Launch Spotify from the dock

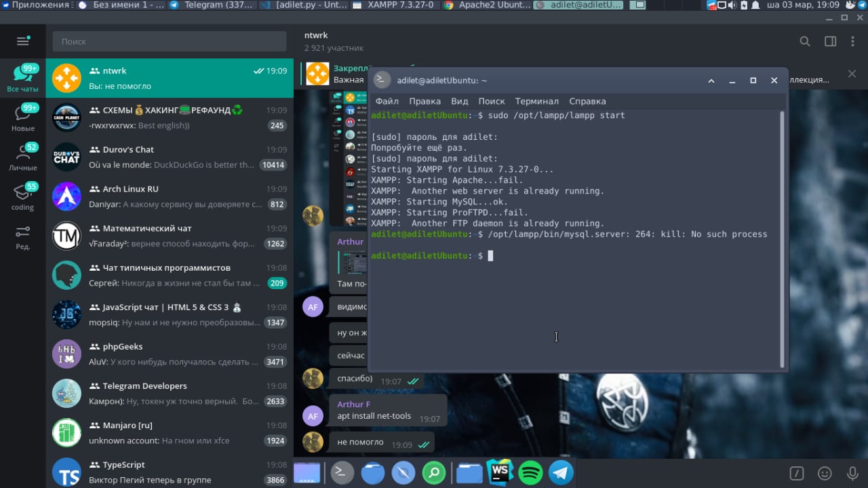tap(530, 472)
